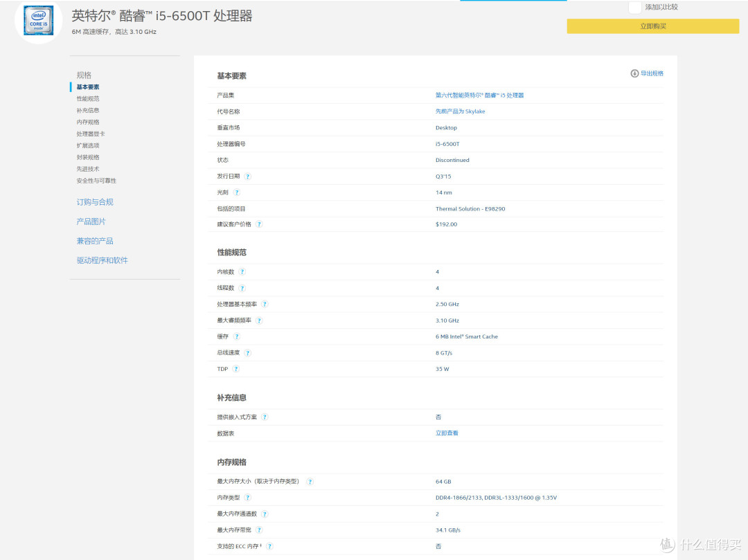Click the Desktop vertical segment value

click(x=446, y=128)
